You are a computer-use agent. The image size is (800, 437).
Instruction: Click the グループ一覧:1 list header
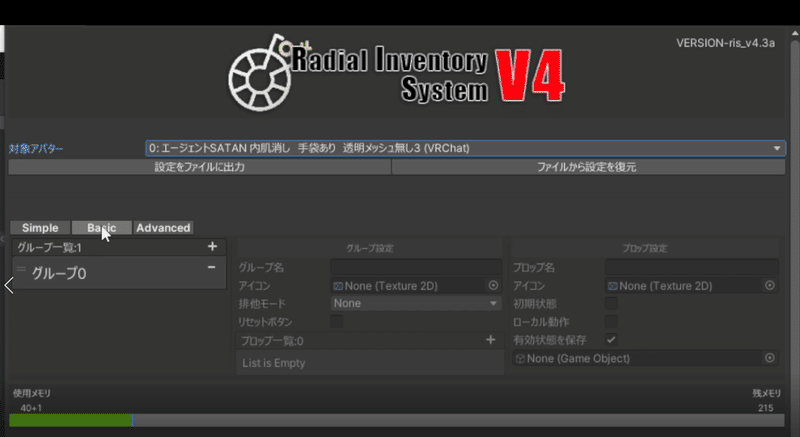[119, 247]
